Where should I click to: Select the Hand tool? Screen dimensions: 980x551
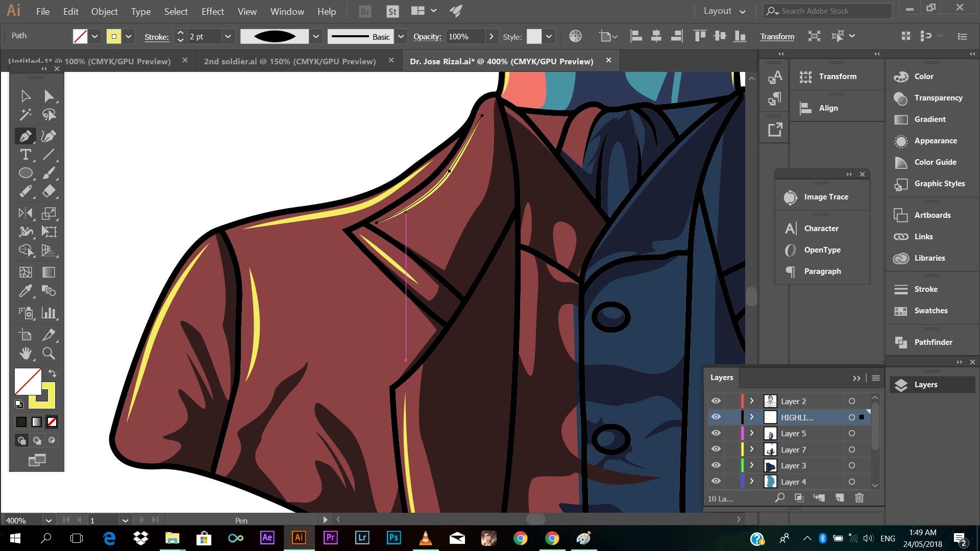point(26,354)
